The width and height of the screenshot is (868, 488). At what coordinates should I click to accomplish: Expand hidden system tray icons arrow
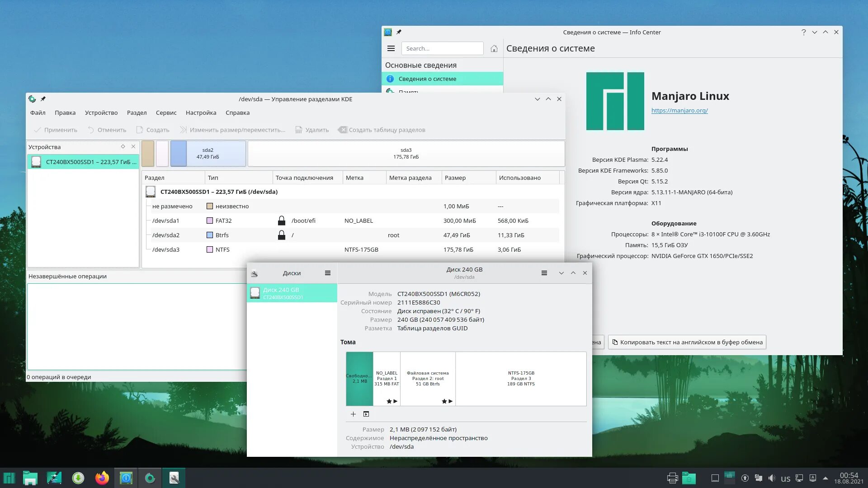(826, 479)
